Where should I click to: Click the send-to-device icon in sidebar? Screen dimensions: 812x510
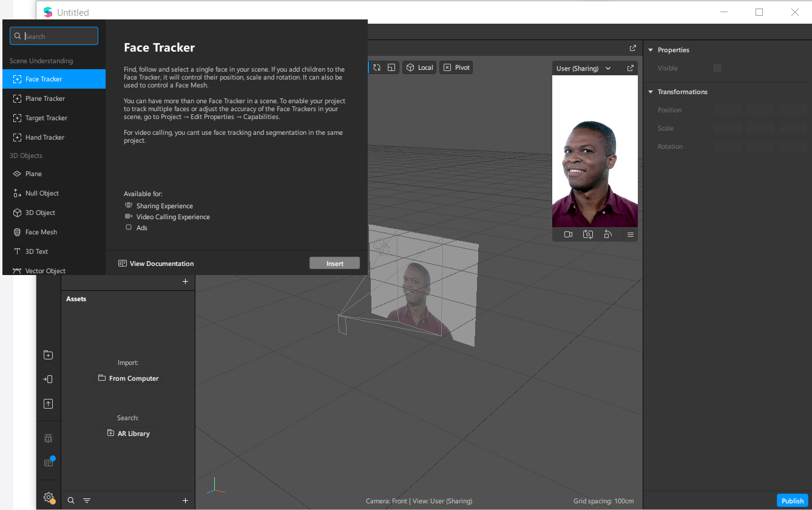[x=49, y=379]
